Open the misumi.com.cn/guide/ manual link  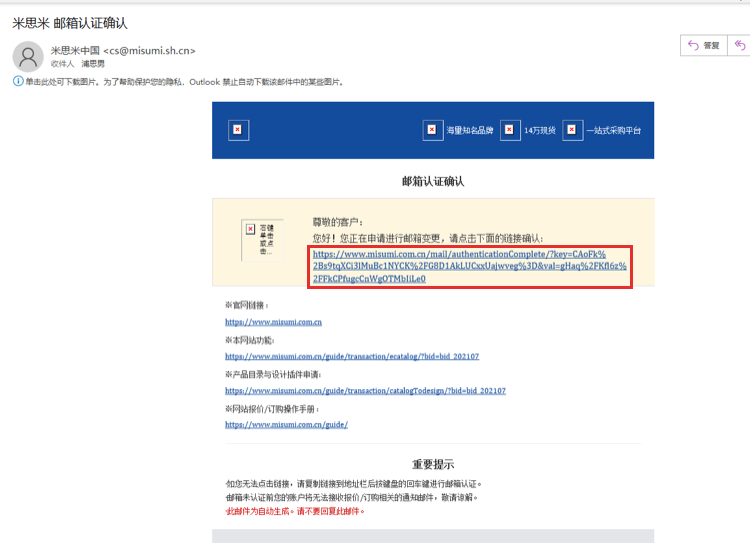[286, 424]
